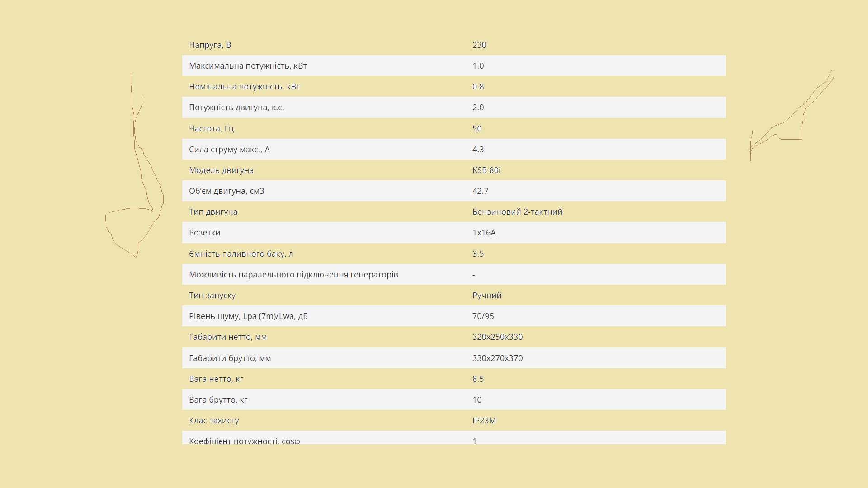This screenshot has width=868, height=488.
Task: Click gross dimensions '330x270x370'
Action: coord(497,358)
